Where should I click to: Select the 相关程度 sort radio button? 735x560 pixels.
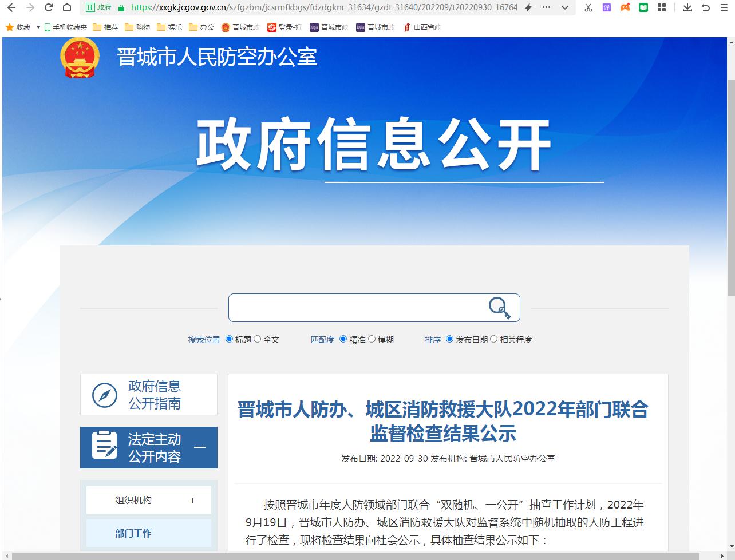pos(494,339)
